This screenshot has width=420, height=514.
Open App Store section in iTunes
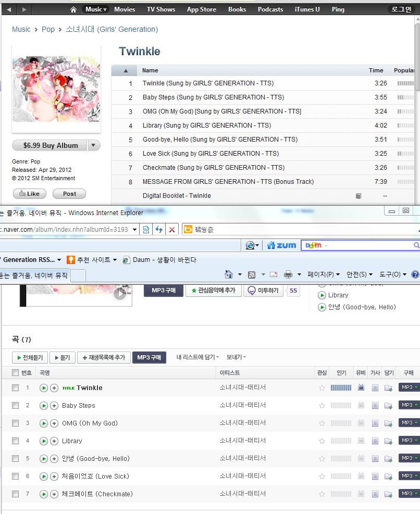click(202, 9)
